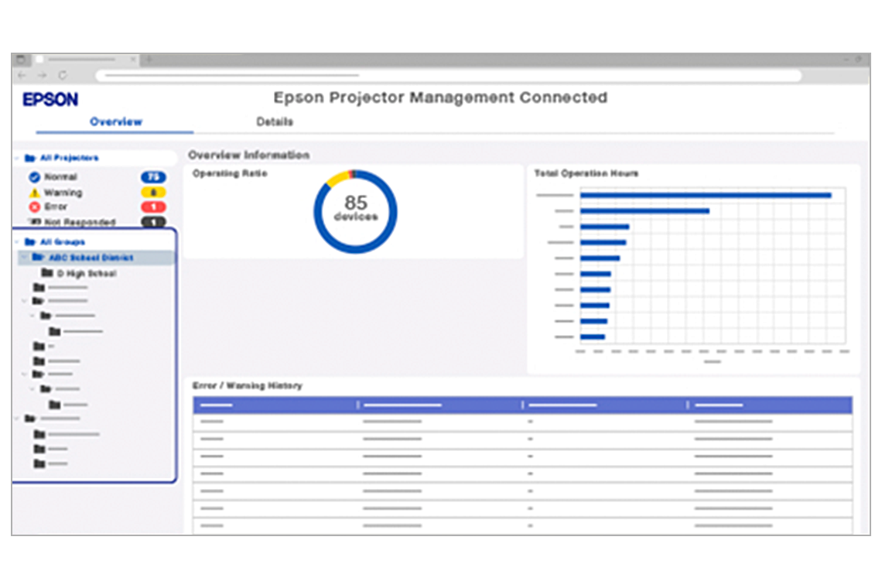Select the Not Responded status text
This screenshot has width=882, height=588.
[x=80, y=222]
